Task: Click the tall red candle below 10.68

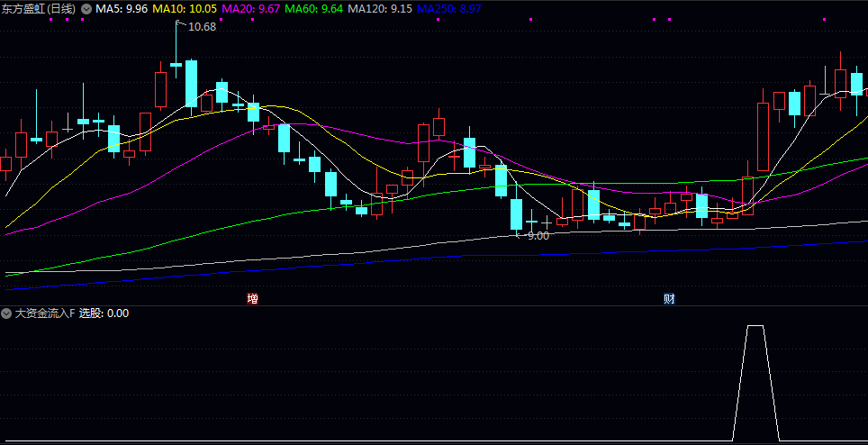Action: point(161,89)
